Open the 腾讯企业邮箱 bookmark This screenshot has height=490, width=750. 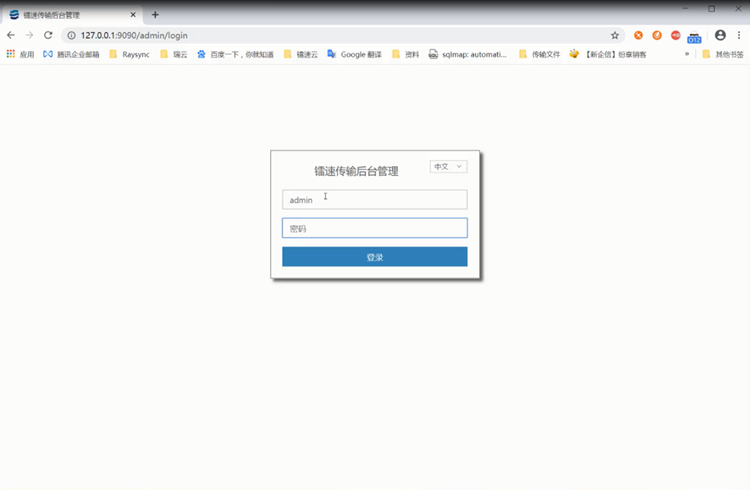(71, 54)
